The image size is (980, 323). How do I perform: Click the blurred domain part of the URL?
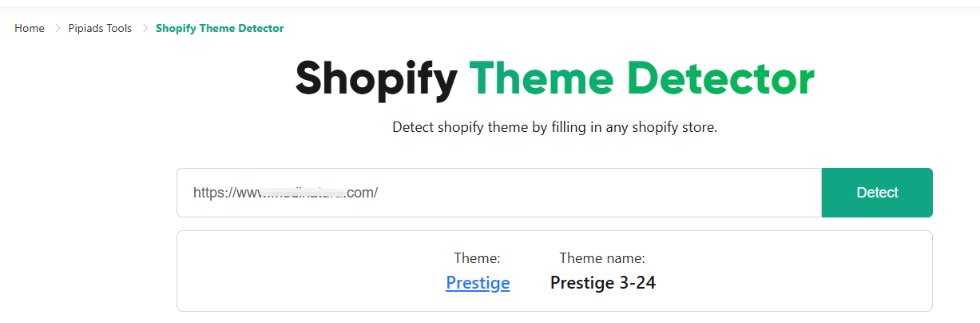[x=304, y=193]
